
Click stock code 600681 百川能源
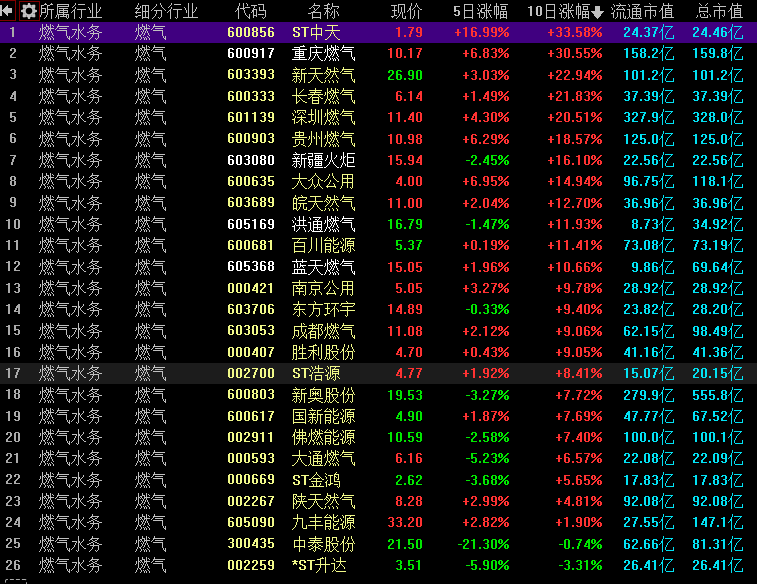[251, 245]
